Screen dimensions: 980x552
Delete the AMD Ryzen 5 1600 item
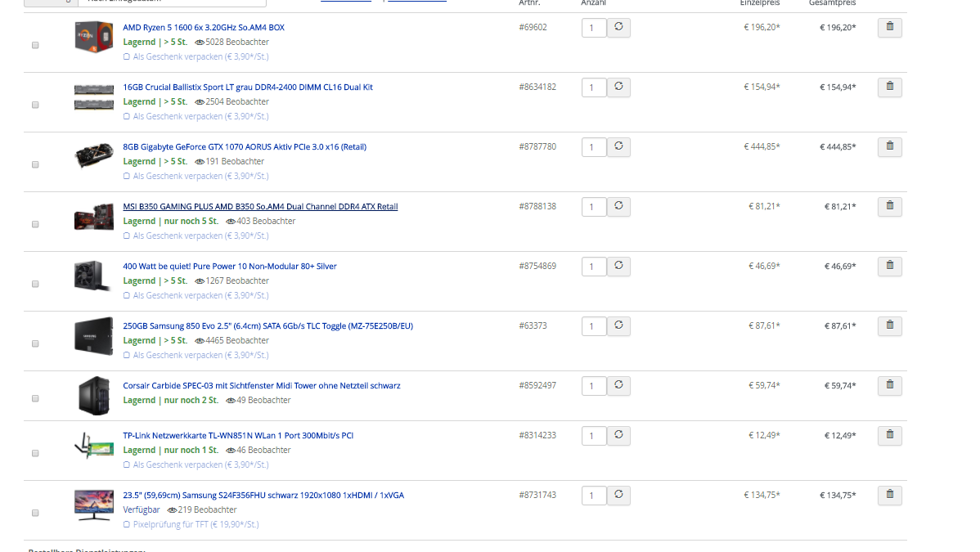[889, 27]
